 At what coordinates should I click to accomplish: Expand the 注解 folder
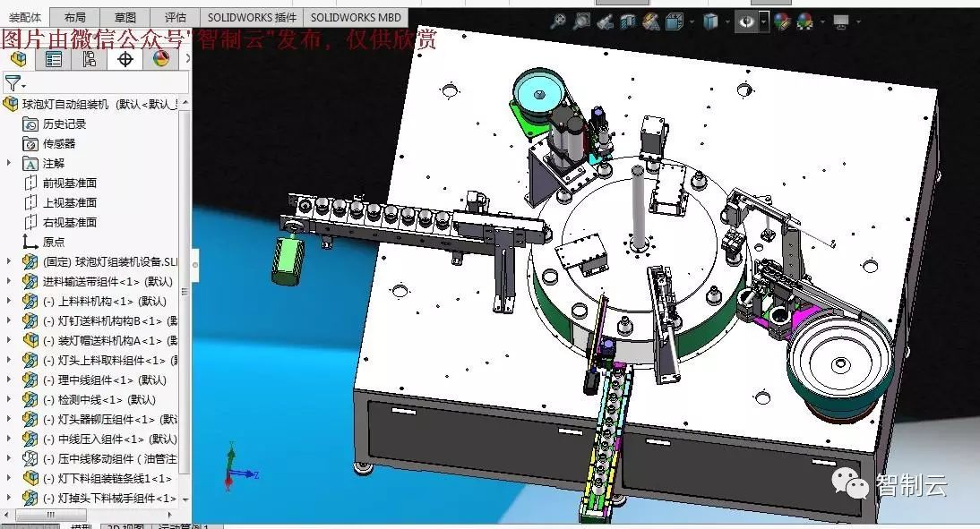coord(8,163)
